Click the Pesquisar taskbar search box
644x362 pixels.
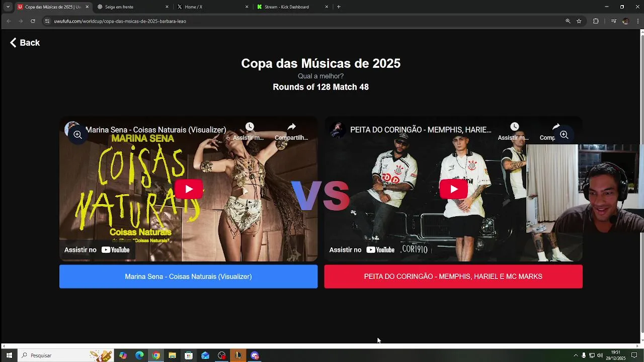(65, 355)
